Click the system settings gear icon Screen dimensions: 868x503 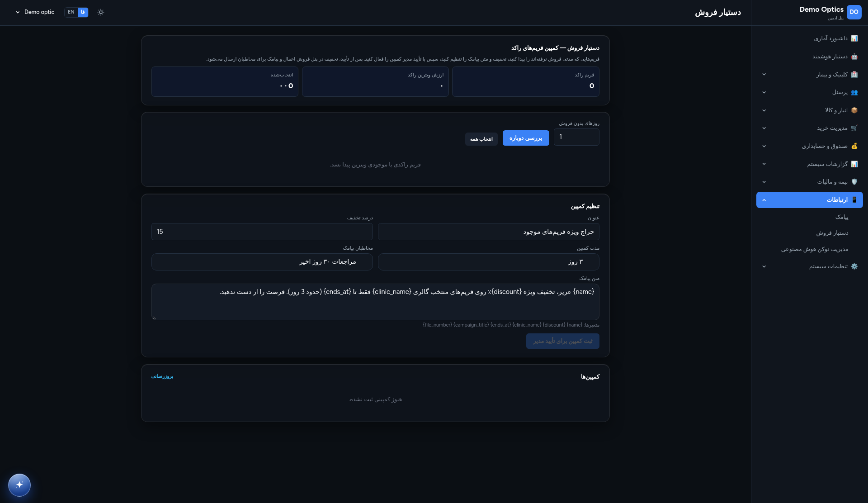point(854,266)
